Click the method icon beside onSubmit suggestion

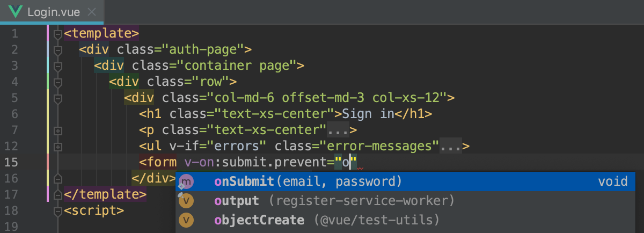[186, 181]
